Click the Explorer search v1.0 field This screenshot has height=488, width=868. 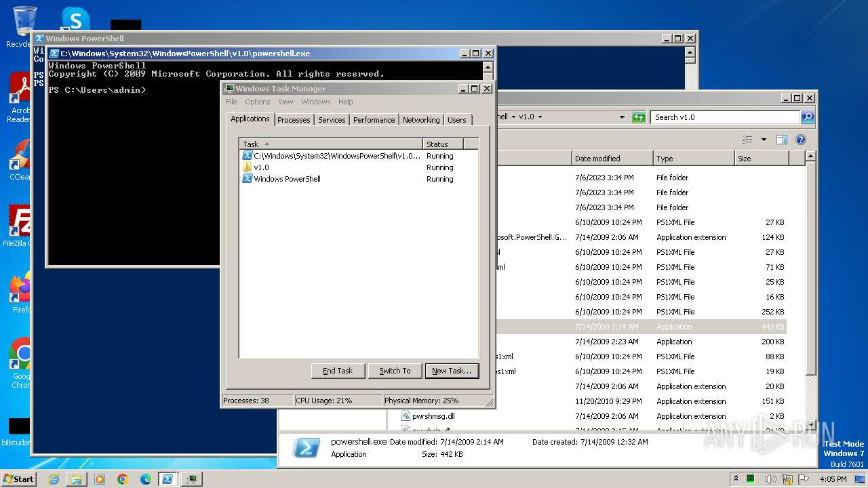725,117
